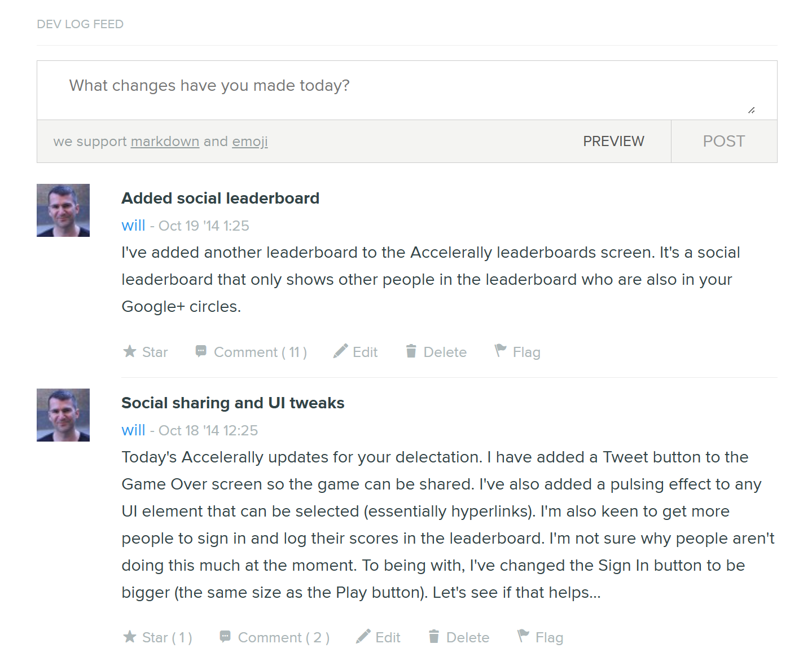Screen dimensions: 812x657
Task: Open the emoji help link
Action: 250,141
